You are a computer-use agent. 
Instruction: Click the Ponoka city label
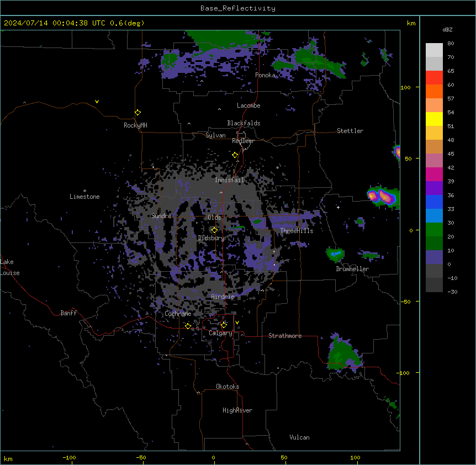tap(265, 75)
